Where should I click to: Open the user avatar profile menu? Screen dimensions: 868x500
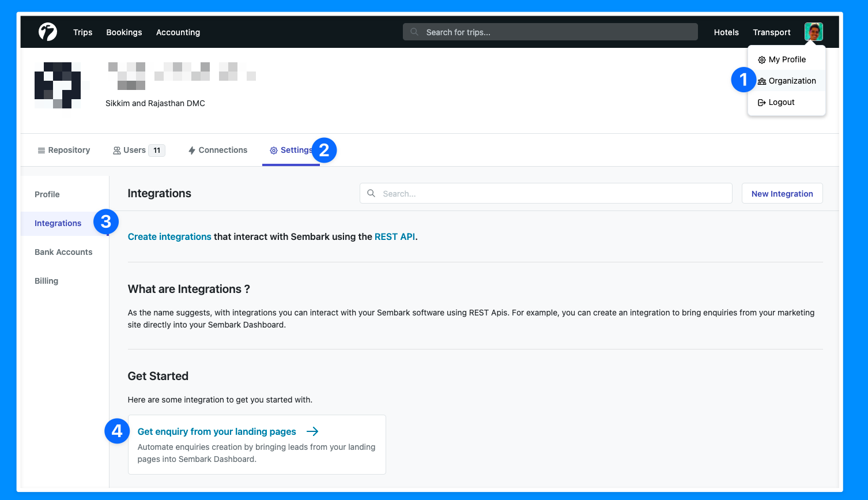coord(814,32)
